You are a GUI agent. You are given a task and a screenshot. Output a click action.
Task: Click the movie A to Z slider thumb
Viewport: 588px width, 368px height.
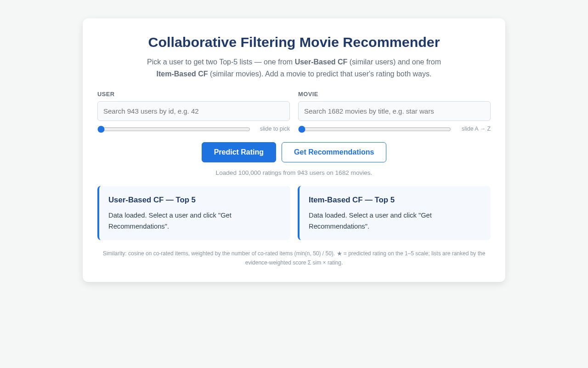coord(302,129)
